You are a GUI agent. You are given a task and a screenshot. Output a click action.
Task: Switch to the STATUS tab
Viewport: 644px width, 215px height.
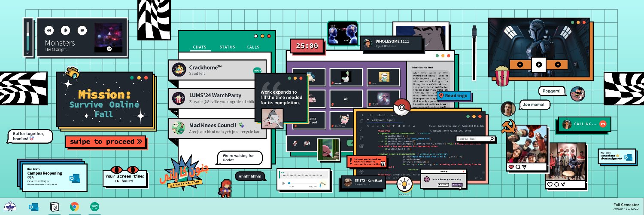[x=227, y=47]
